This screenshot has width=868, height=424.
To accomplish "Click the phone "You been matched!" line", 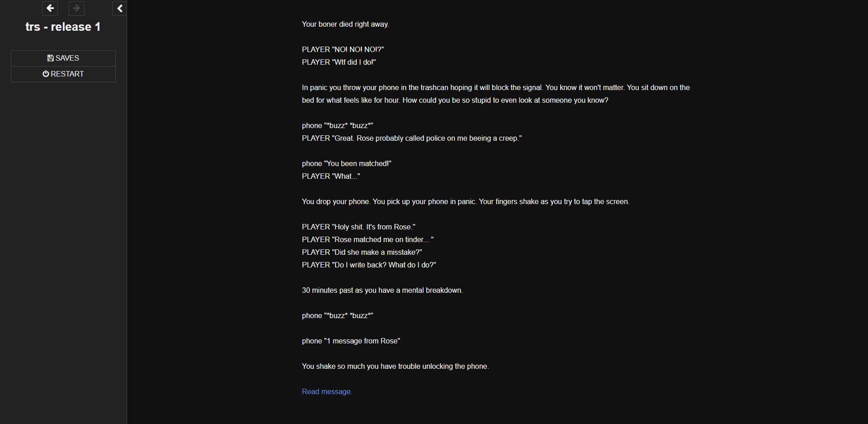I will [x=346, y=164].
